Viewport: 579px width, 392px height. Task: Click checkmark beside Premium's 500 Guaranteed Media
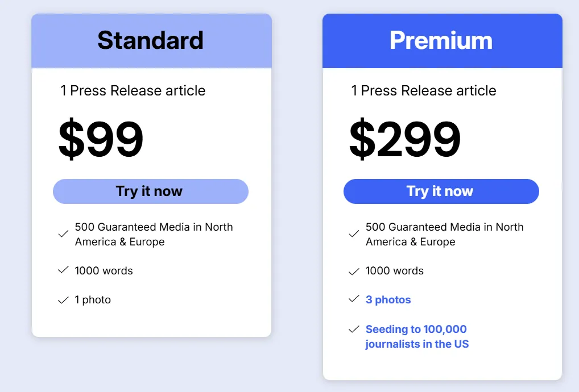(x=354, y=233)
